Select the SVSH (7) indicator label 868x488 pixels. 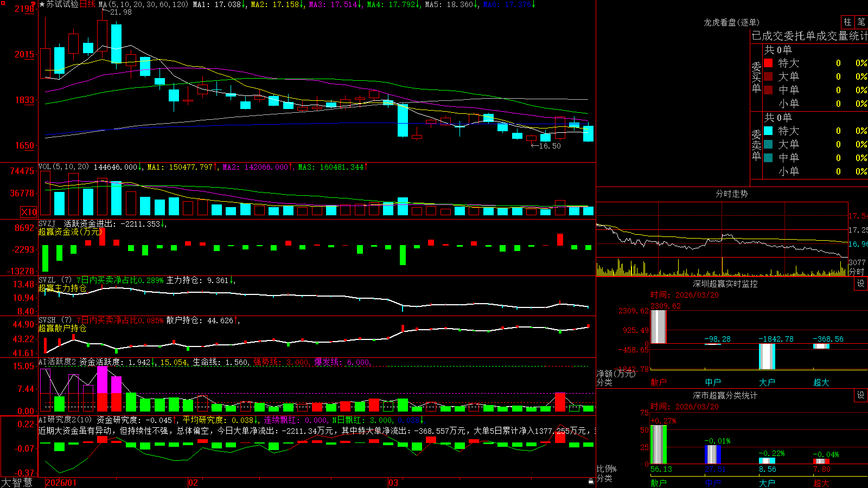click(x=55, y=320)
